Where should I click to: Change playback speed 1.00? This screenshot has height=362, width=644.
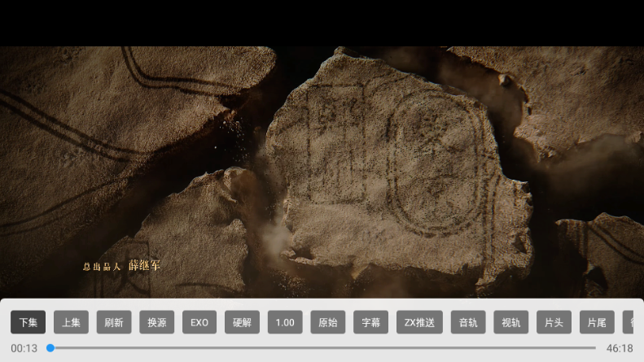285,322
